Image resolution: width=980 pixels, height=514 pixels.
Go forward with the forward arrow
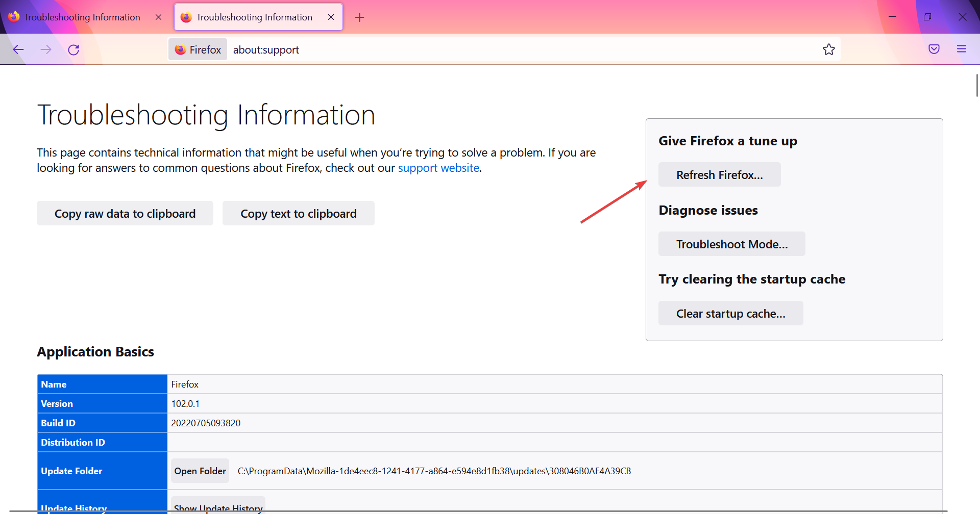click(x=46, y=49)
